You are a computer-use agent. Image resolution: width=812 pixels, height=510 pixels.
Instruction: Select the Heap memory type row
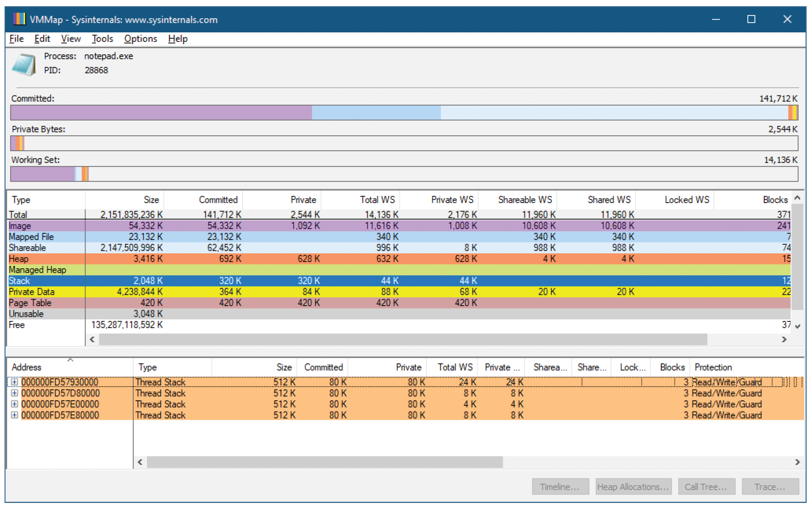coord(399,259)
